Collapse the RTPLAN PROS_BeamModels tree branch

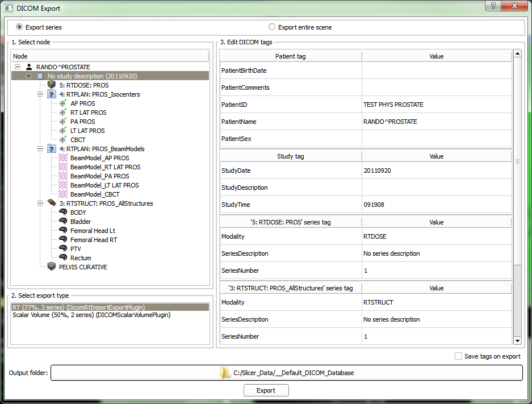pyautogui.click(x=41, y=149)
